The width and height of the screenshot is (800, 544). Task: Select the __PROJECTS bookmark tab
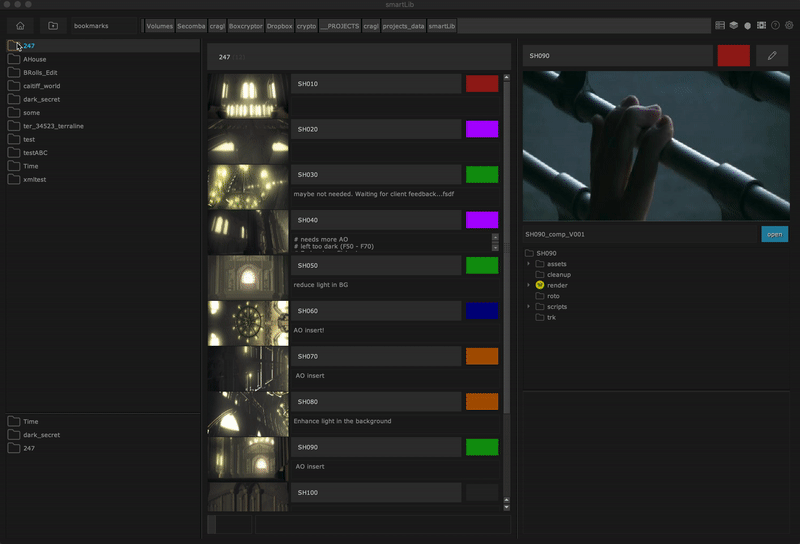click(x=339, y=25)
